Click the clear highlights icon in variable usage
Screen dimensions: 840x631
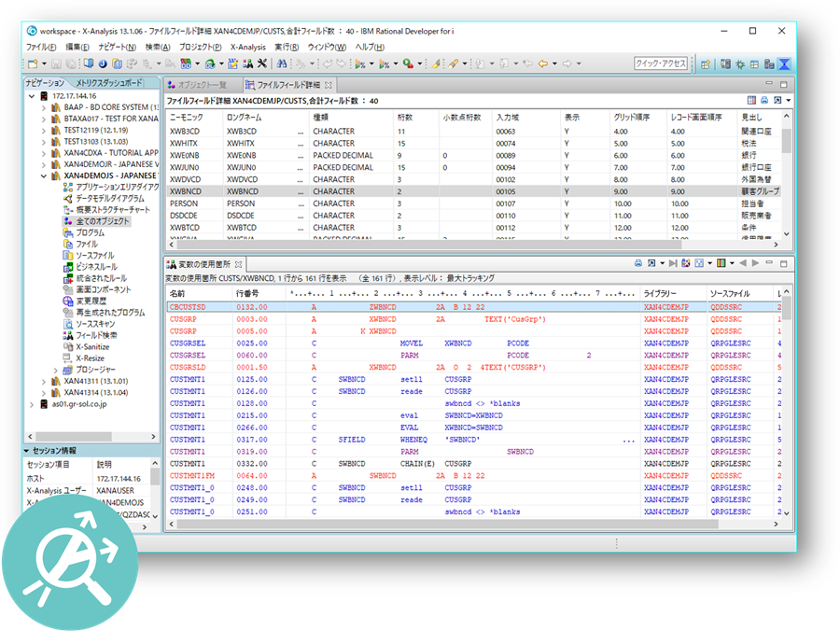[x=686, y=263]
